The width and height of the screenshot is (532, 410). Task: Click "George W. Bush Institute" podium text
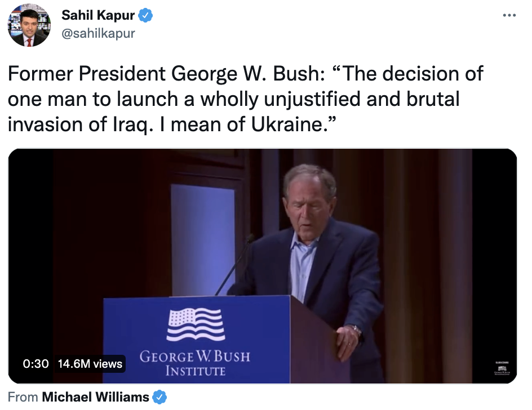click(195, 363)
